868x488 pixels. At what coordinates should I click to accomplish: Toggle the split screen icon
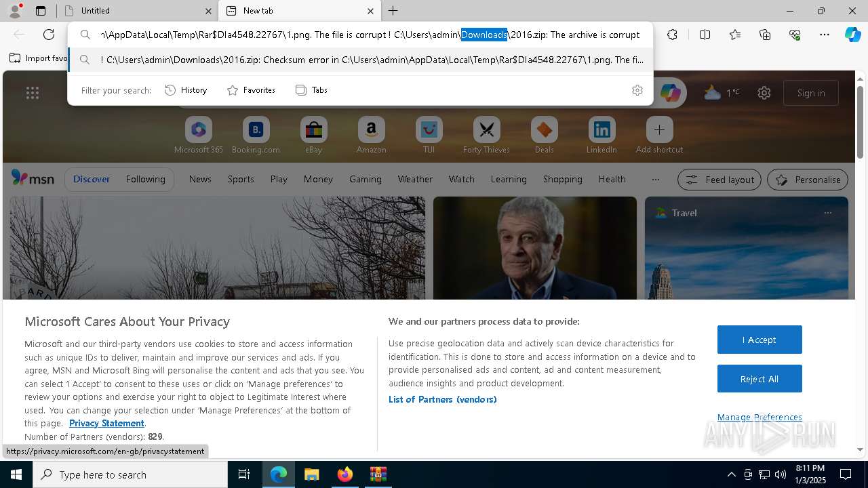click(705, 35)
